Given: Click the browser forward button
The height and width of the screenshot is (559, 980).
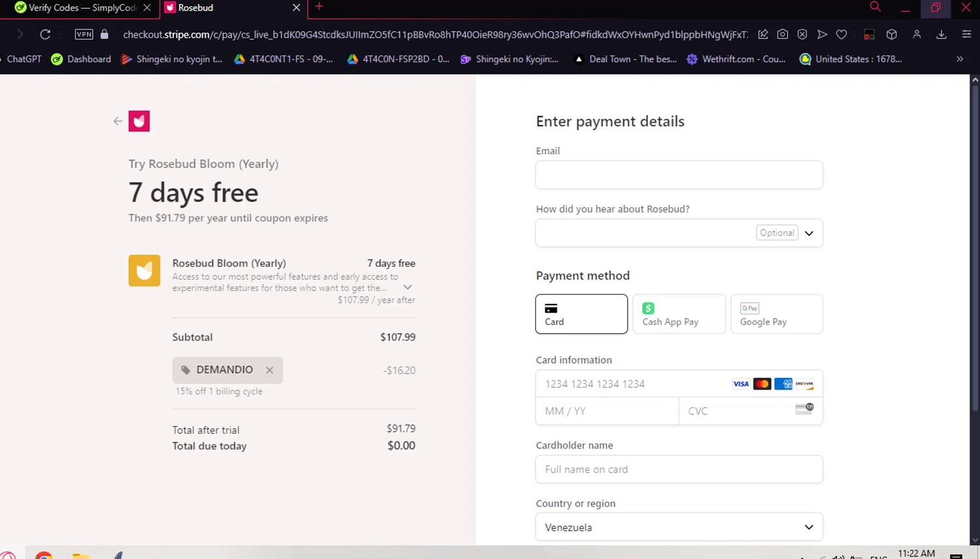Looking at the screenshot, I should click(20, 34).
